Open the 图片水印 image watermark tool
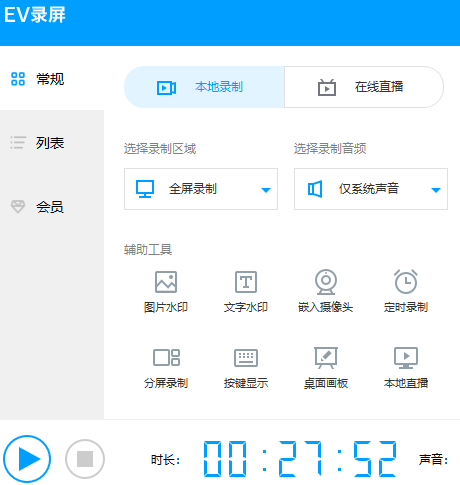Screen dimensions: 460x485 point(166,292)
